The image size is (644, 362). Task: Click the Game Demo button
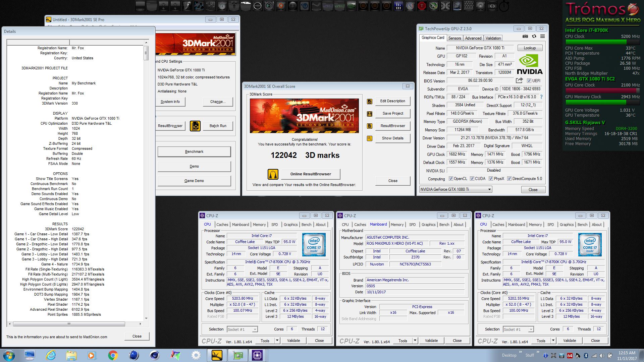pos(194,181)
